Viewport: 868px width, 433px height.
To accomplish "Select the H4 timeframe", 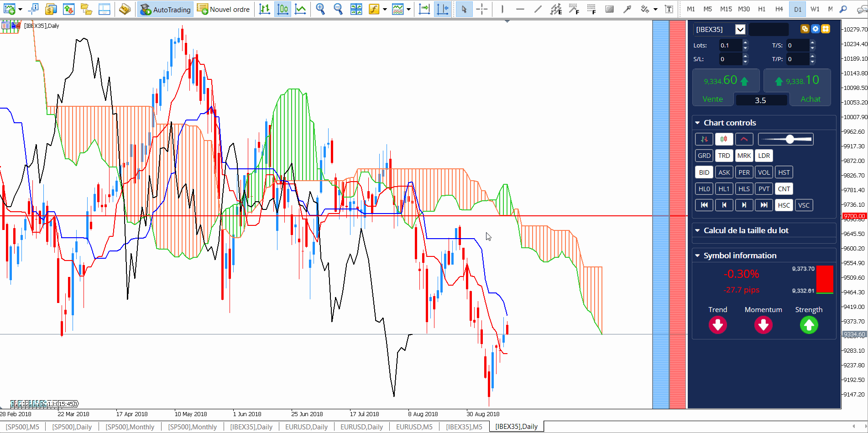I will (779, 9).
